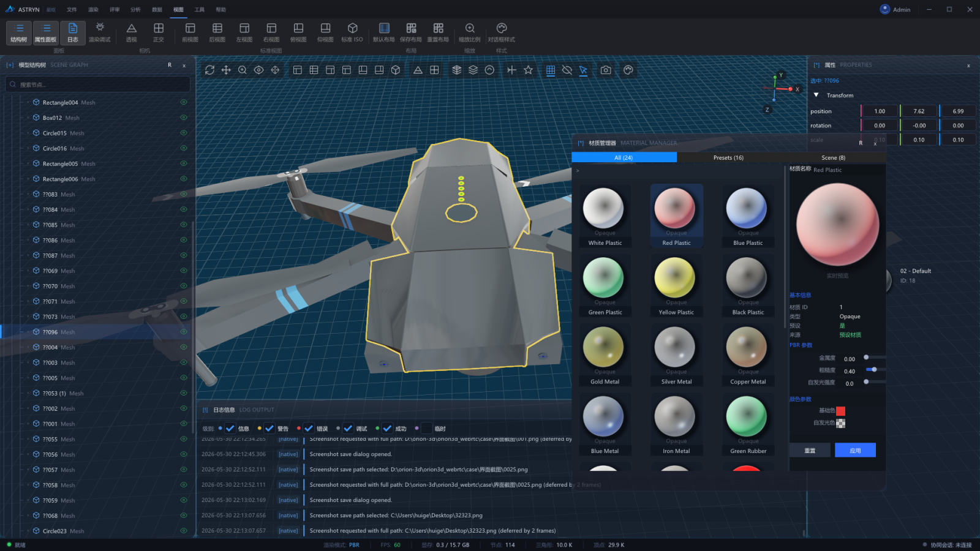Expand the Circle016 tree node
This screenshot has height=551, width=980.
pos(28,148)
